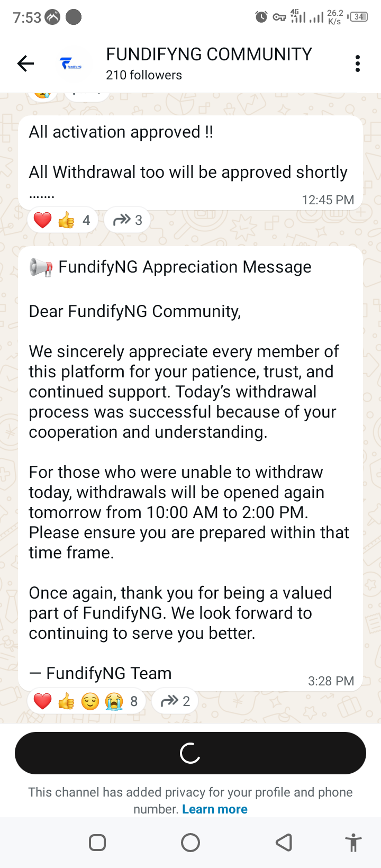
Task: Open the Learn more privacy link
Action: [214, 809]
